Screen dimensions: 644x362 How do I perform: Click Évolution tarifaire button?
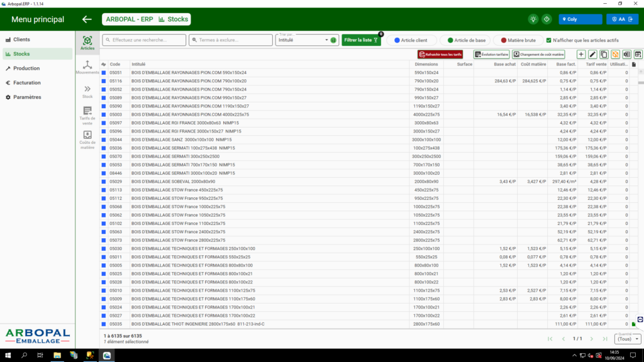(x=492, y=54)
